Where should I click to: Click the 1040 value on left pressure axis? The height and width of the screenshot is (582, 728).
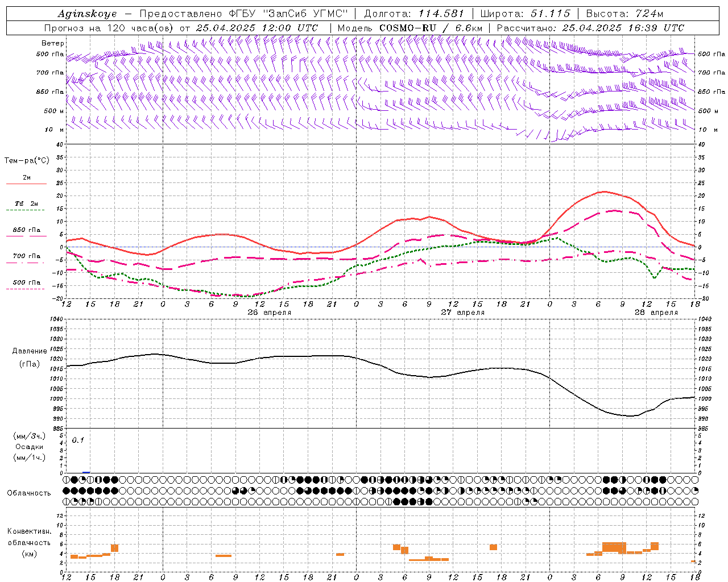click(56, 319)
